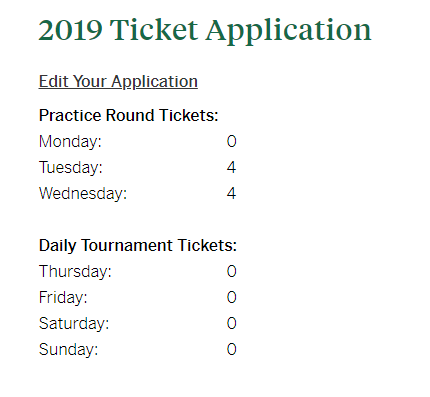The width and height of the screenshot is (430, 397).
Task: Select Friday's ticket count of 0
Action: pos(232,297)
